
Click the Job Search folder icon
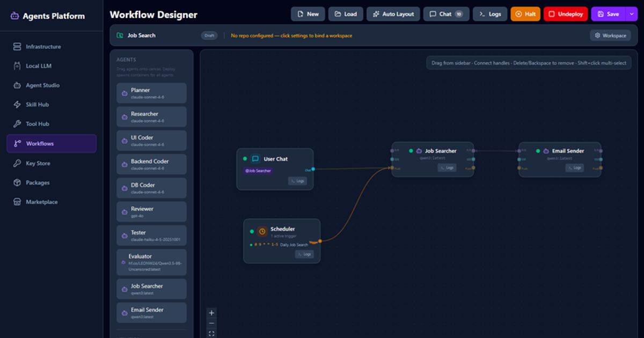coord(120,35)
